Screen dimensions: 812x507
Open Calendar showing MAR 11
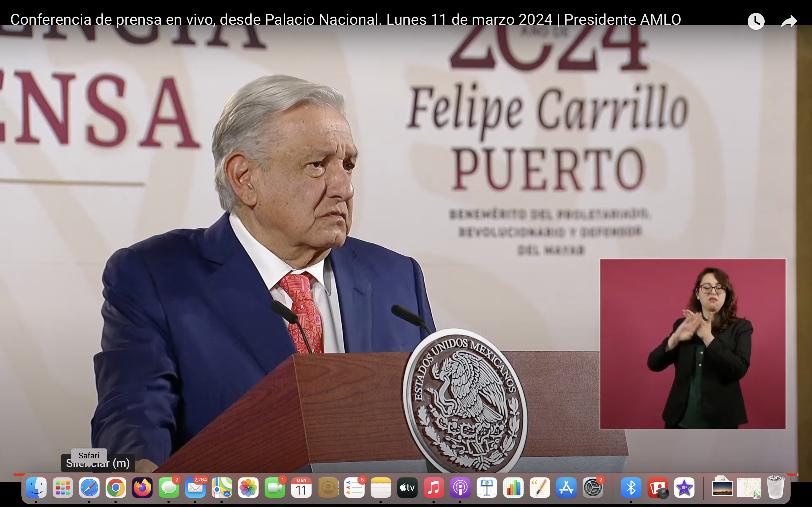click(x=301, y=488)
